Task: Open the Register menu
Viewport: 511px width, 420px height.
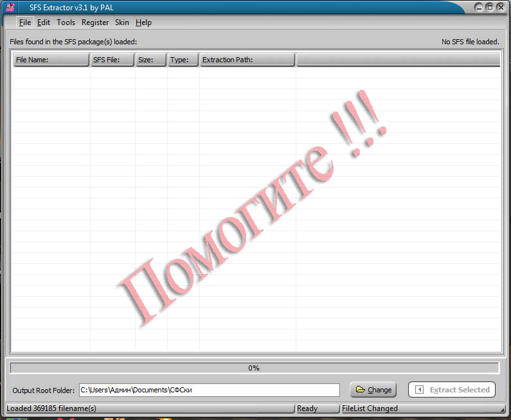Action: [x=95, y=22]
